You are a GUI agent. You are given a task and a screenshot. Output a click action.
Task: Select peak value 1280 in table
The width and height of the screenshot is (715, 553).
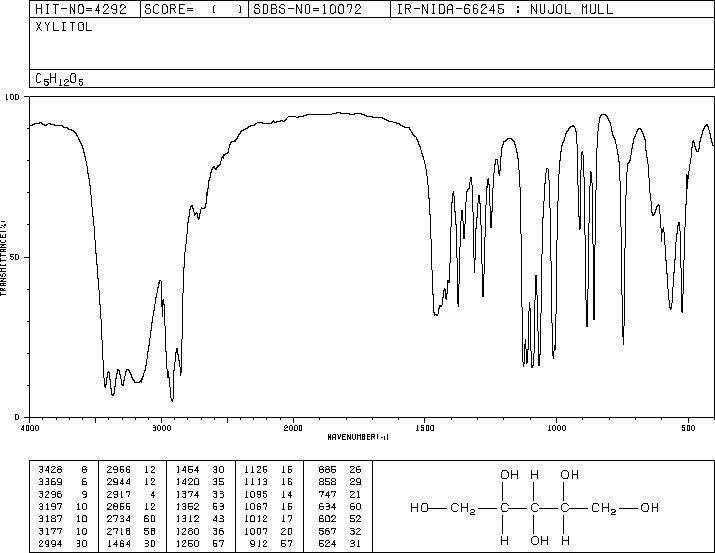point(187,531)
